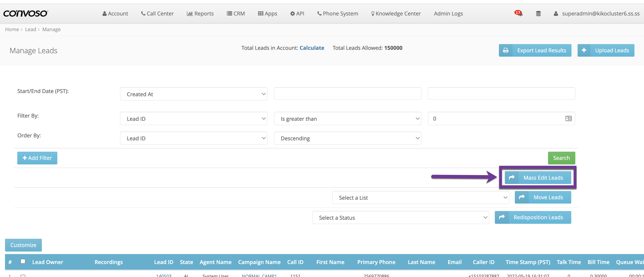Expand the Is greater than operator dropdown
The image size is (644, 277).
[x=347, y=118]
